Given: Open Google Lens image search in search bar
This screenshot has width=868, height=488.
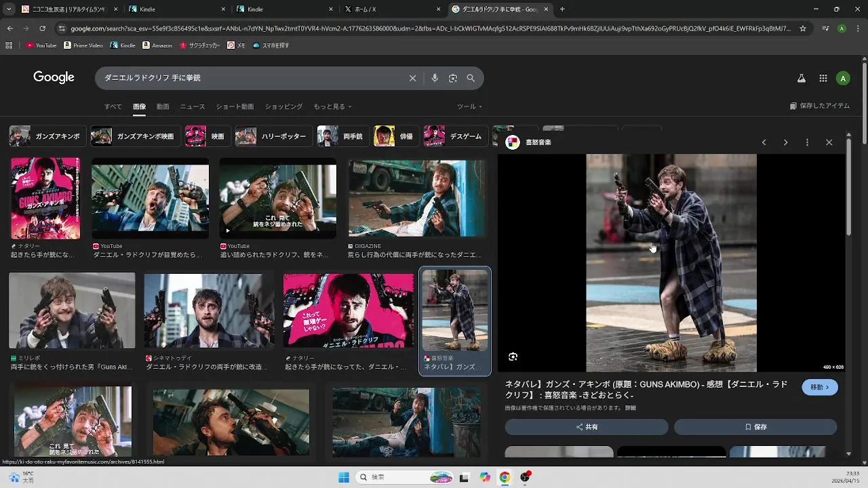Looking at the screenshot, I should pyautogui.click(x=453, y=78).
